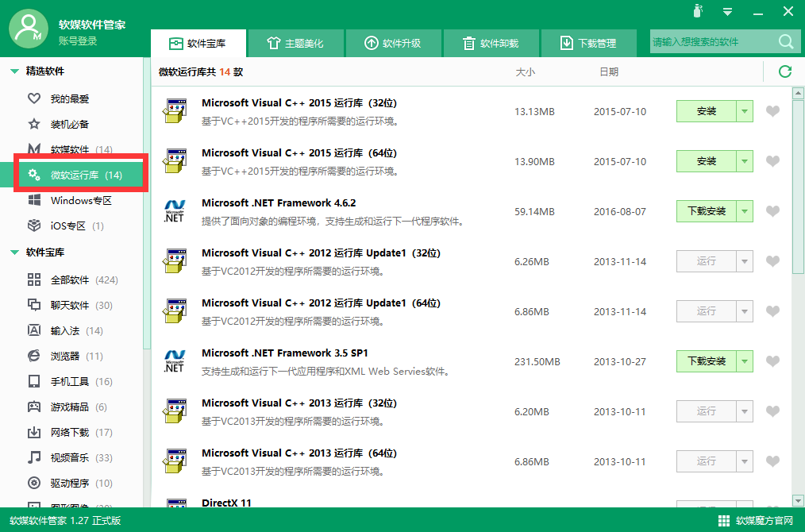
Task: Open the 软件卸载 tab
Action: (x=491, y=43)
